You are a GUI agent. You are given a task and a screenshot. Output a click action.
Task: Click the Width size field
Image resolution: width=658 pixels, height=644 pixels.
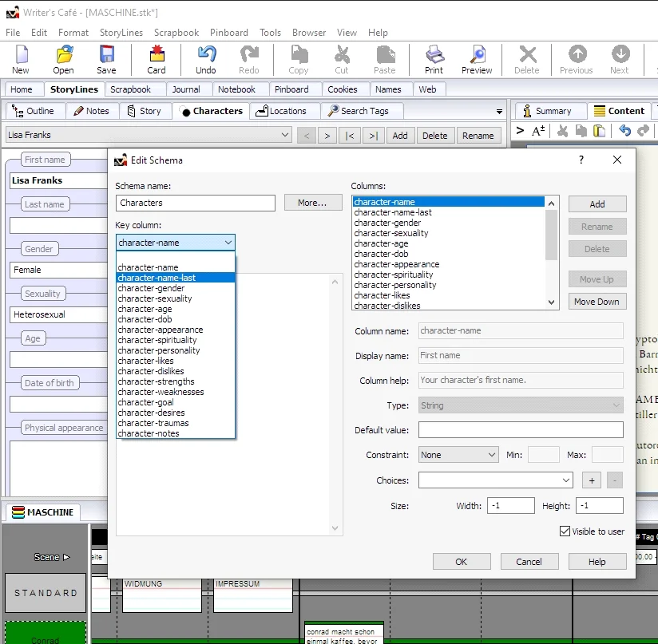[x=511, y=506]
